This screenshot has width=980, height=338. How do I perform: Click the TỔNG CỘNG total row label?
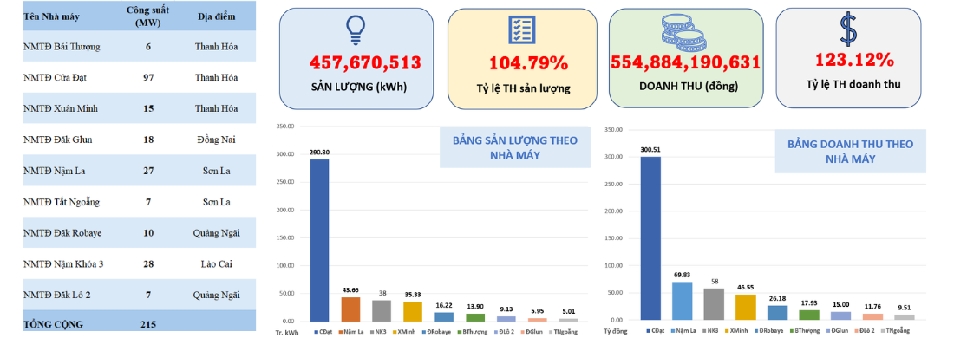[53, 325]
